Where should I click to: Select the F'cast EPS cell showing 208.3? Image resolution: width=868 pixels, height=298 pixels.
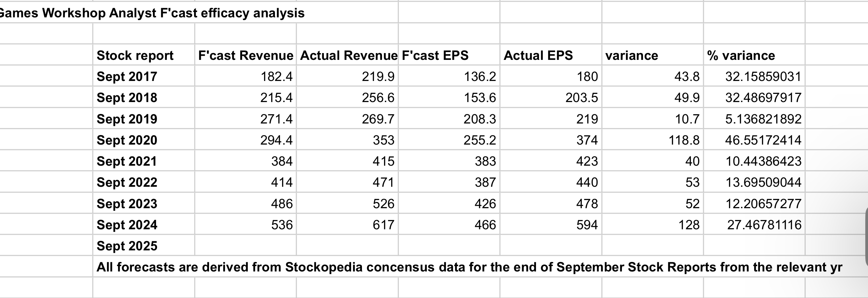(x=480, y=119)
